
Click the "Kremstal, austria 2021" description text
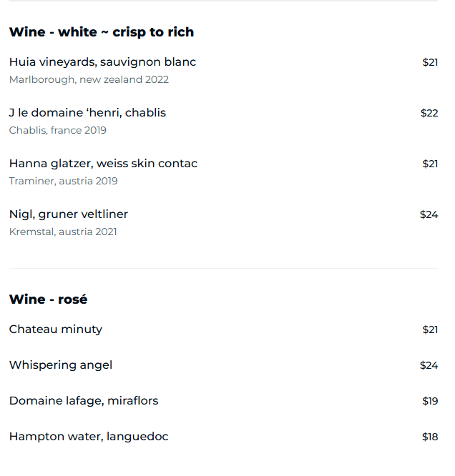coord(63,232)
